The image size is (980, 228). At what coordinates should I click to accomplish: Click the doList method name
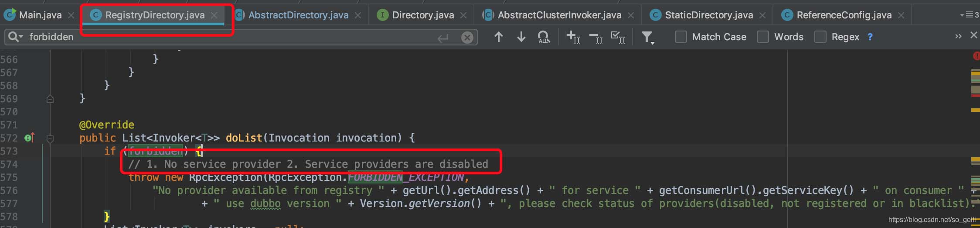pyautogui.click(x=244, y=138)
